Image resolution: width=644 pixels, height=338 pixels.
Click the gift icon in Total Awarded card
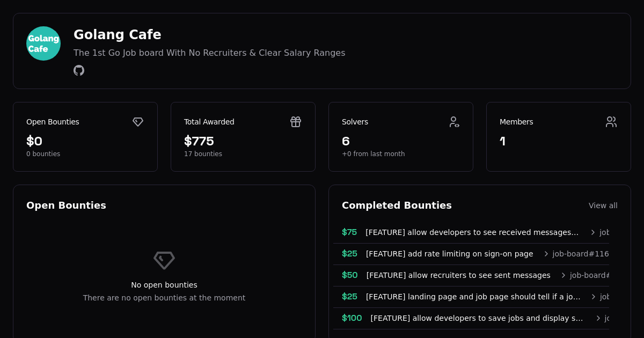click(x=296, y=122)
